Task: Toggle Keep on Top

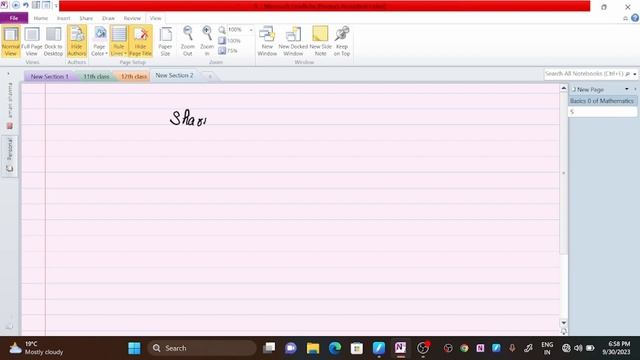Action: (342, 41)
